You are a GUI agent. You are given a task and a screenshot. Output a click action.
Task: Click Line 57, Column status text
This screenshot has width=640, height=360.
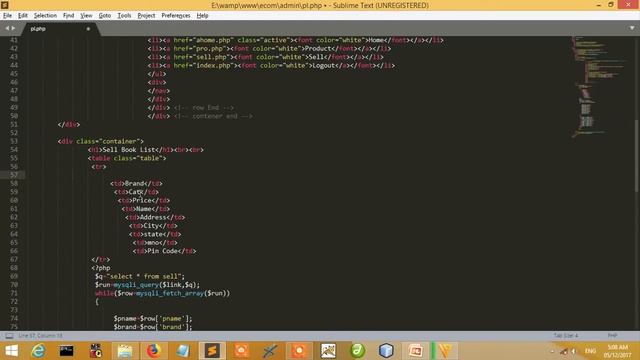tap(40, 336)
